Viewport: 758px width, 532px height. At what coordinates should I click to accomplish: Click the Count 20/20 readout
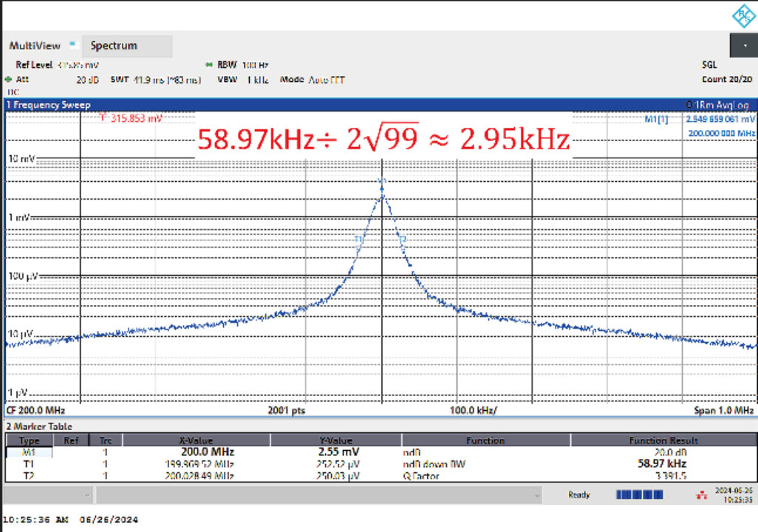[x=727, y=79]
